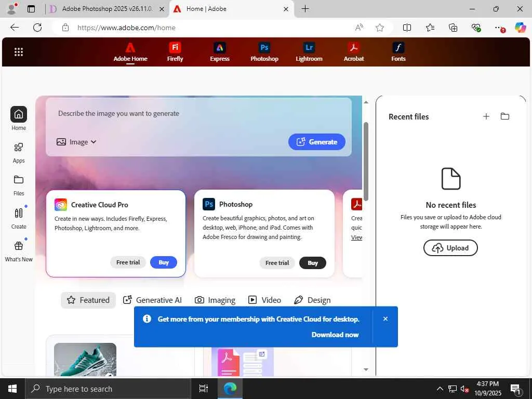This screenshot has width=532, height=399.
Task: Open the favorites list button
Action: 430,28
